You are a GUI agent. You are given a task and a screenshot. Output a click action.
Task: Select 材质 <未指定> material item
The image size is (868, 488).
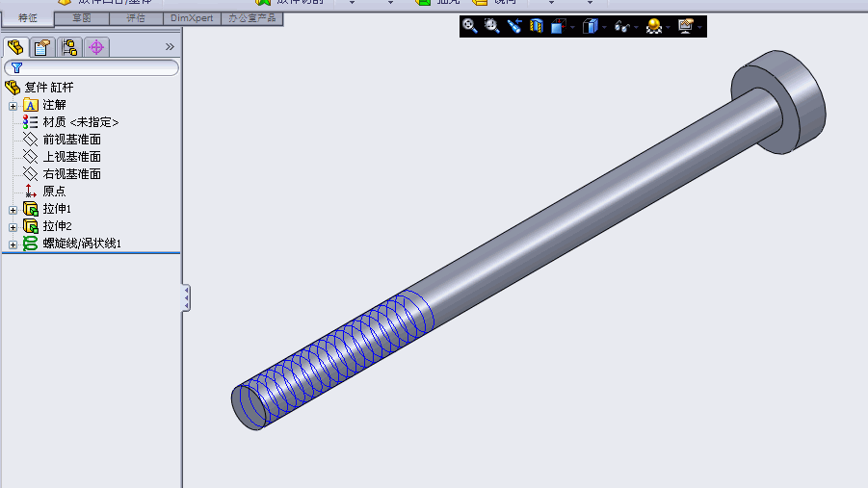pos(81,122)
